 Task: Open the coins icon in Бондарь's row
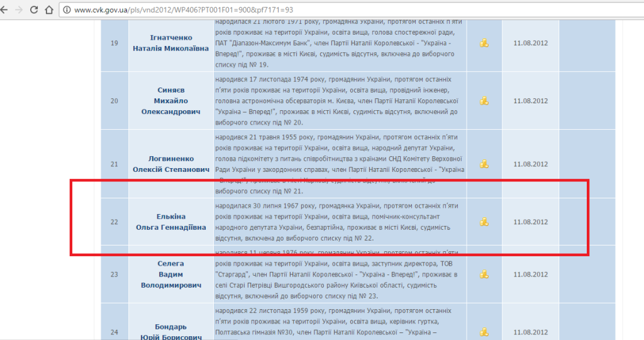click(x=484, y=332)
